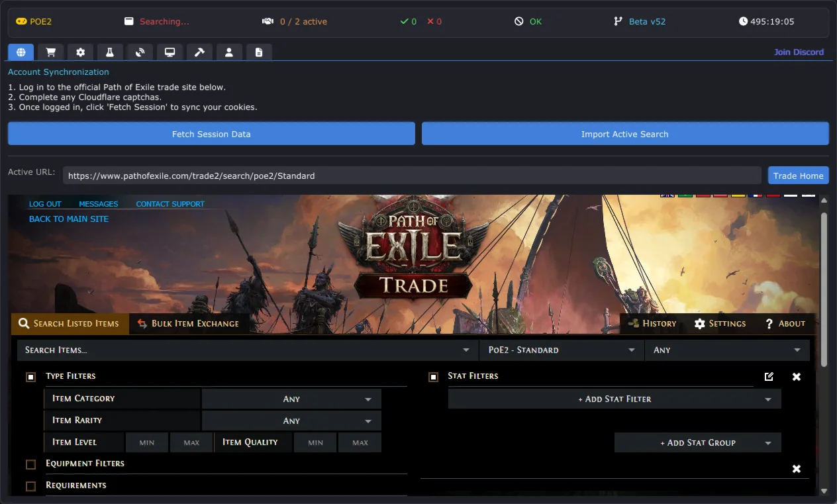
Task: Click the Item Level MAX field
Action: tap(191, 442)
